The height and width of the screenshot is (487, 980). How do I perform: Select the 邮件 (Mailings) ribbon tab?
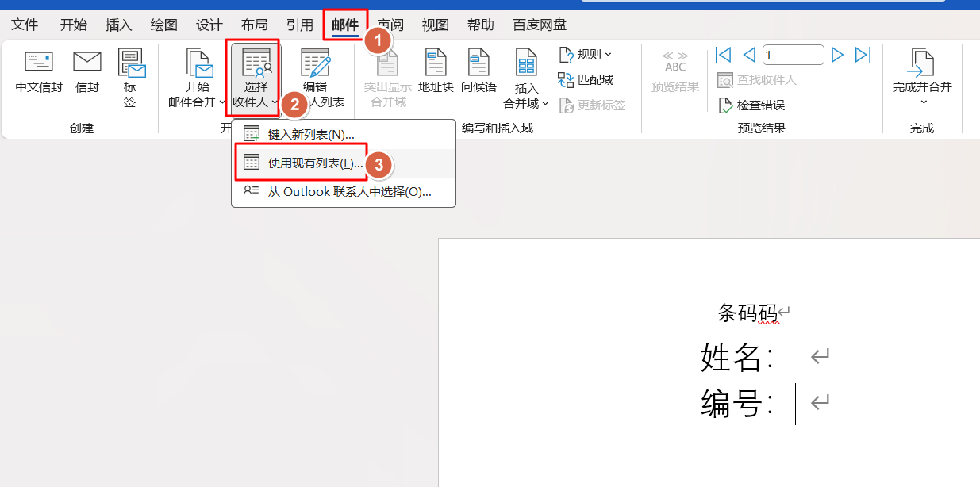[x=345, y=25]
